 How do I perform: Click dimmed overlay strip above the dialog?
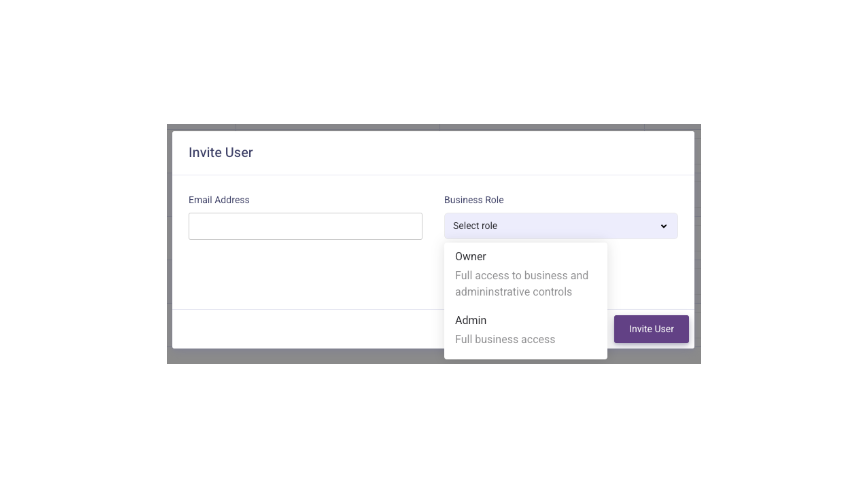point(434,127)
